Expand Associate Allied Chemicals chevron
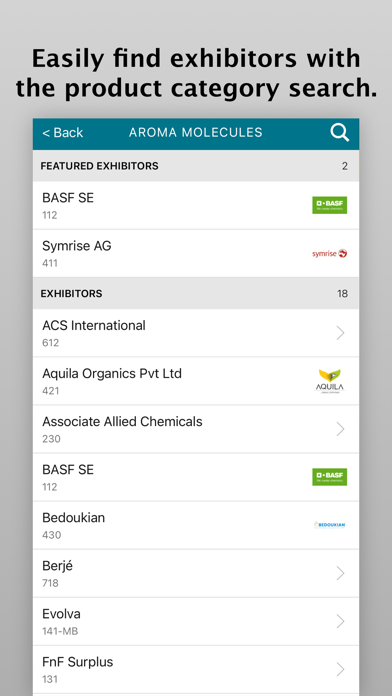Screen dimensions: 392x696 341,429
